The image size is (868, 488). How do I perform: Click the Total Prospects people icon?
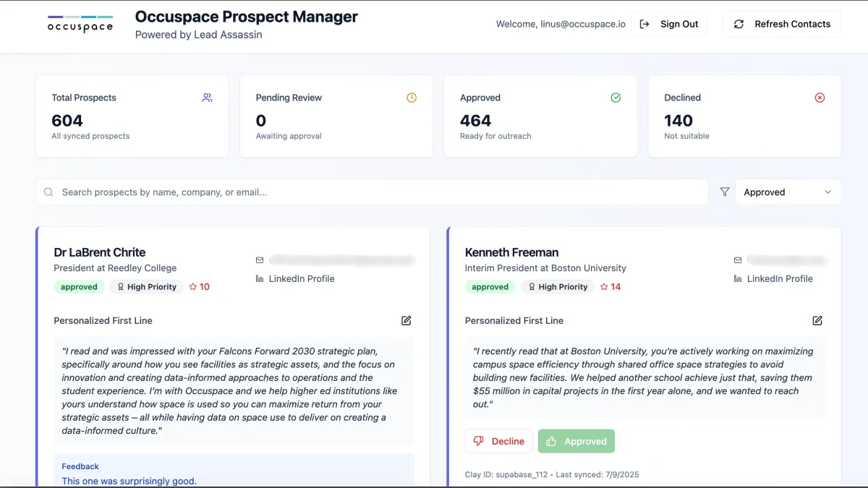208,98
